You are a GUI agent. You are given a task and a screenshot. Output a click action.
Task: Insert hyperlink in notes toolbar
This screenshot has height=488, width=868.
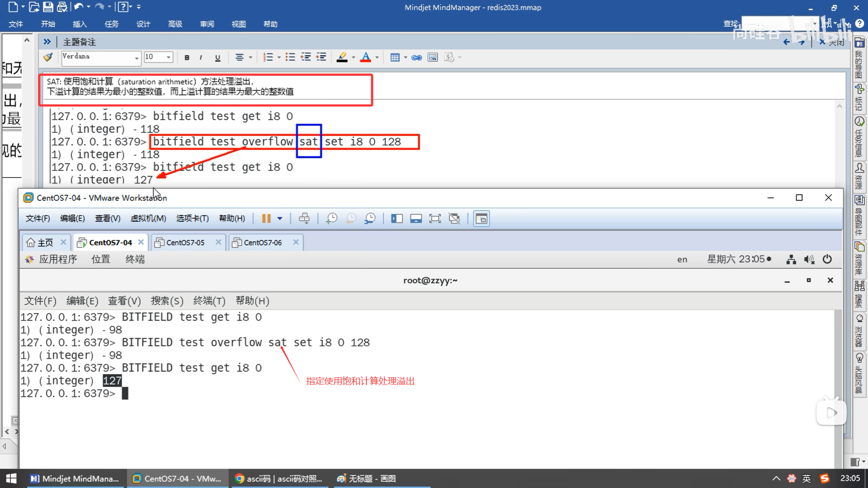coord(417,57)
